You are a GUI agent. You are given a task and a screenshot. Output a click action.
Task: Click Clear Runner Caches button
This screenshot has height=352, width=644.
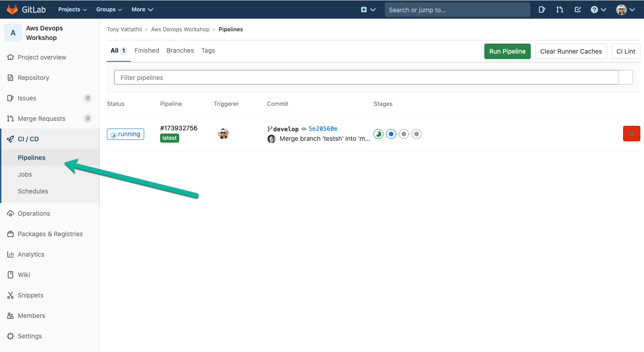[571, 51]
